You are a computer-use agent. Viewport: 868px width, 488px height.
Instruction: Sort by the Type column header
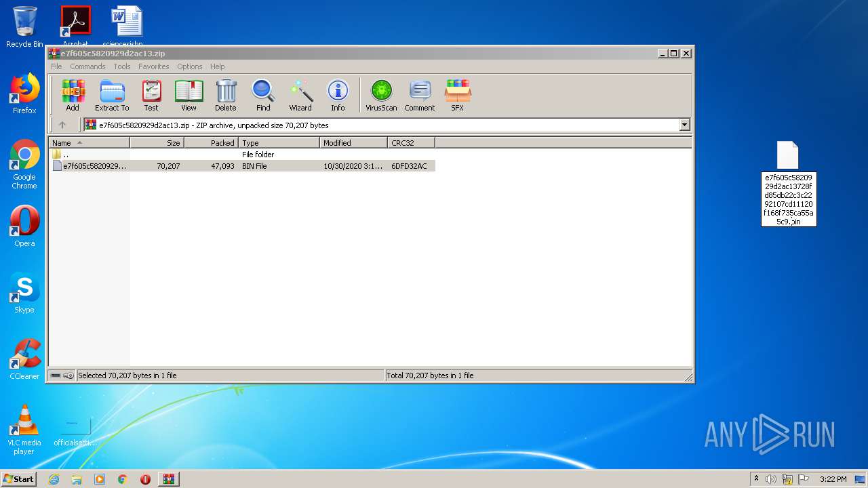point(279,142)
